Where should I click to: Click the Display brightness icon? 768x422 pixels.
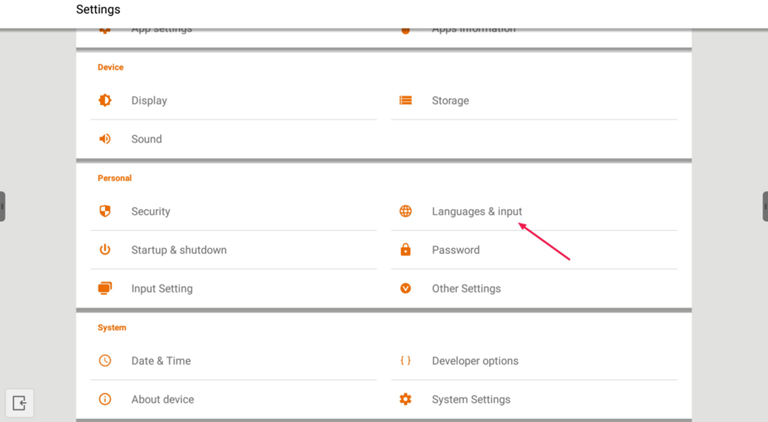click(x=105, y=100)
